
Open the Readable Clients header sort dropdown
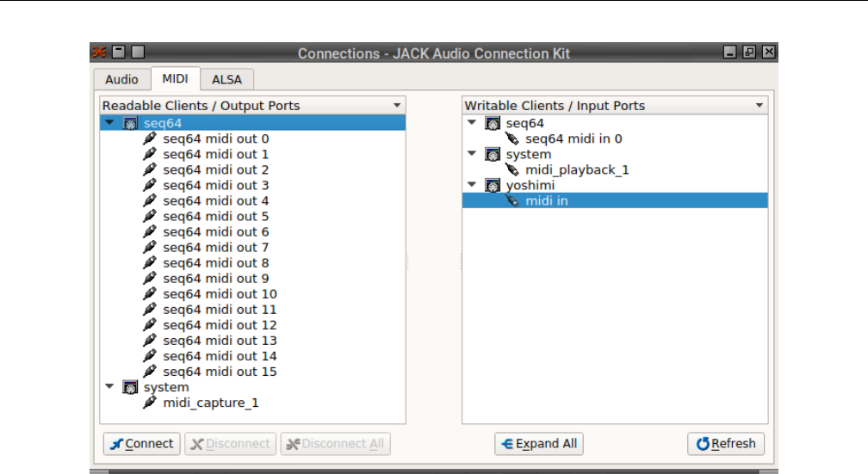(x=397, y=106)
